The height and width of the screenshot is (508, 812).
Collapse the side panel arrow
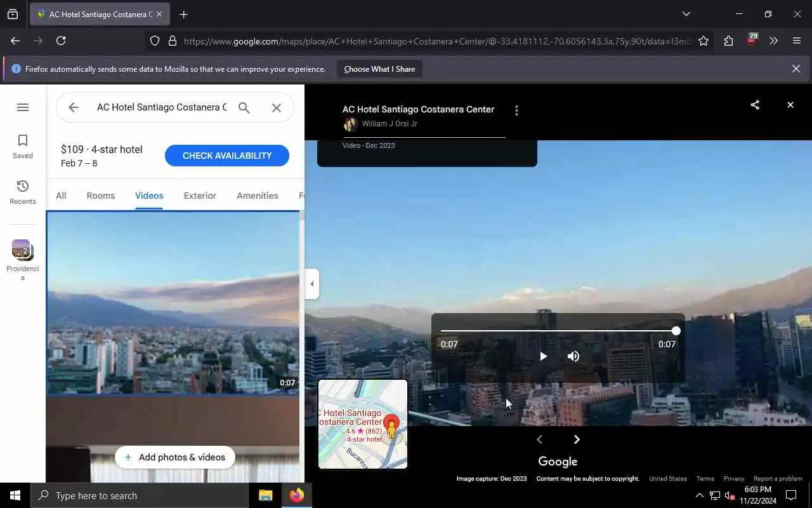(311, 284)
